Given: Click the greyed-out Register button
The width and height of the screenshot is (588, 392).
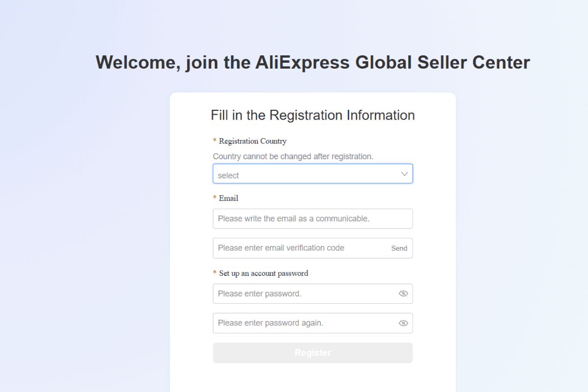Looking at the screenshot, I should (313, 353).
